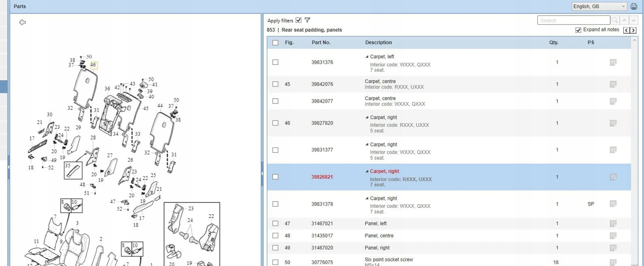This screenshot has height=266, width=644.
Task: Tick checkbox for highlighted part 39826821
Action: [x=275, y=177]
